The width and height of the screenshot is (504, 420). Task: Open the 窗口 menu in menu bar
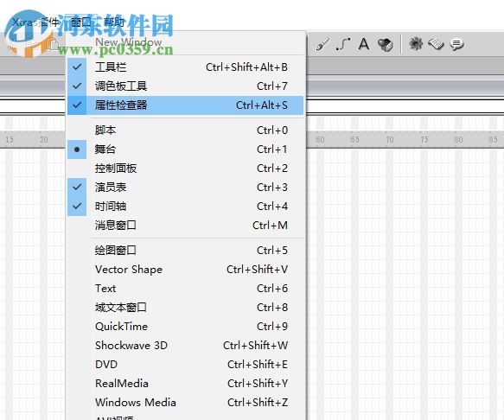tap(80, 22)
